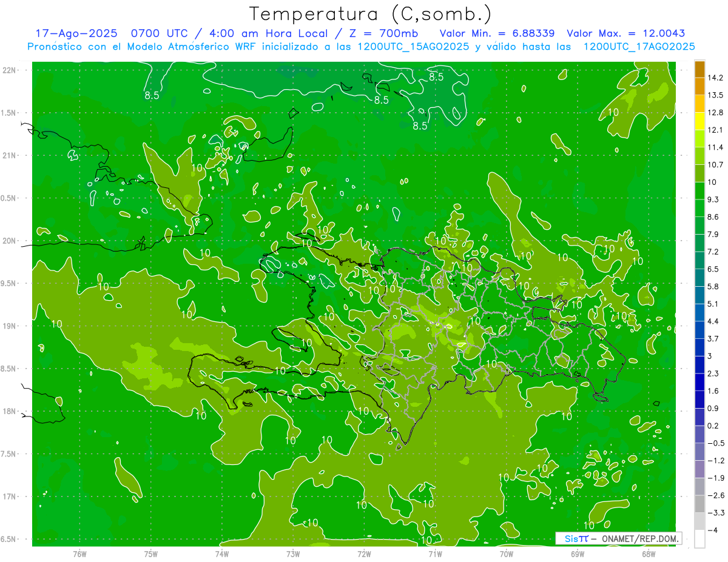This screenshot has height=562, width=728.
Task: Click the '-4' colorbar value
Action: [x=713, y=530]
